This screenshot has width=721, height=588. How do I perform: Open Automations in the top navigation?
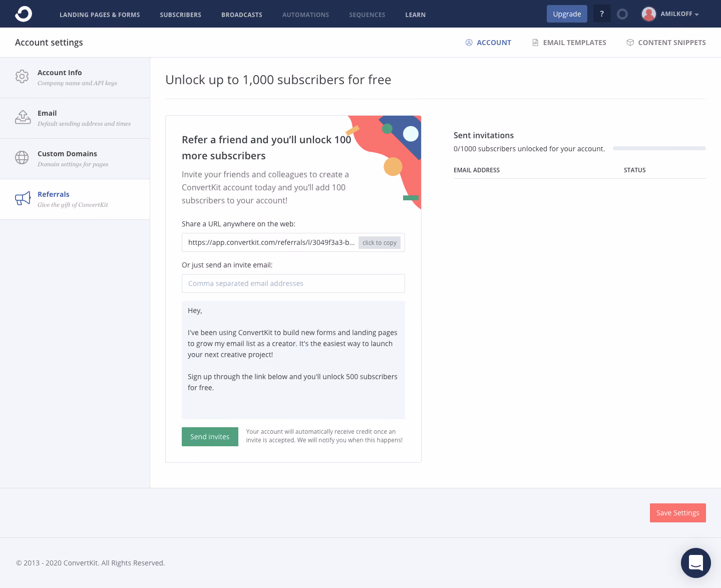coord(306,15)
